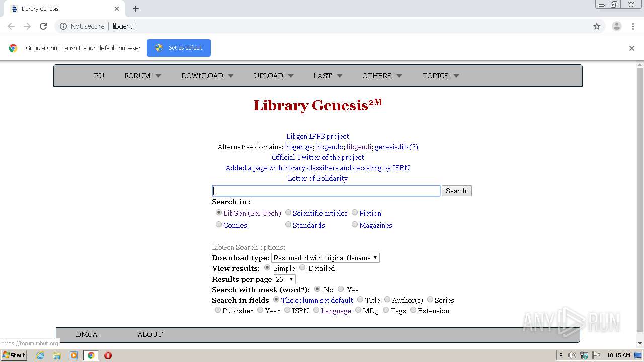Open the ABOUT footer link

[x=150, y=334]
